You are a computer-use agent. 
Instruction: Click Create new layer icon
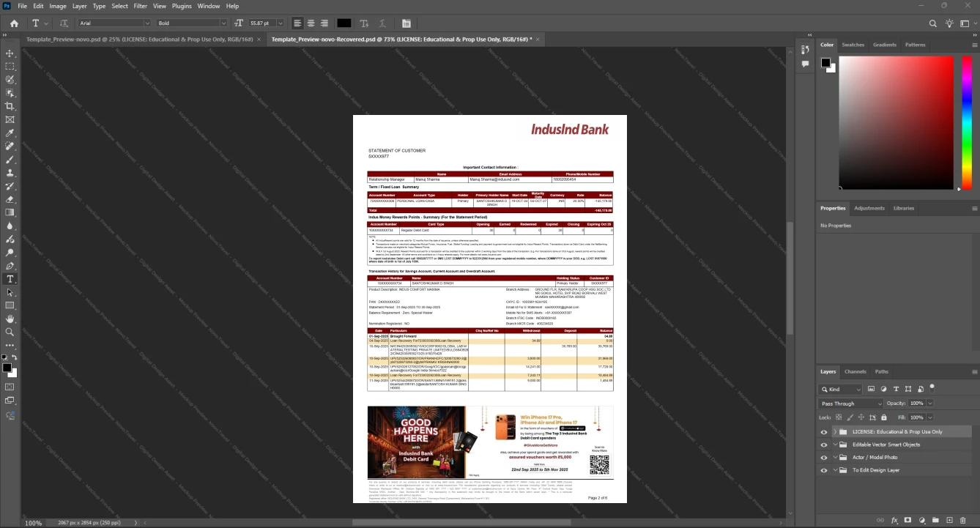point(949,521)
